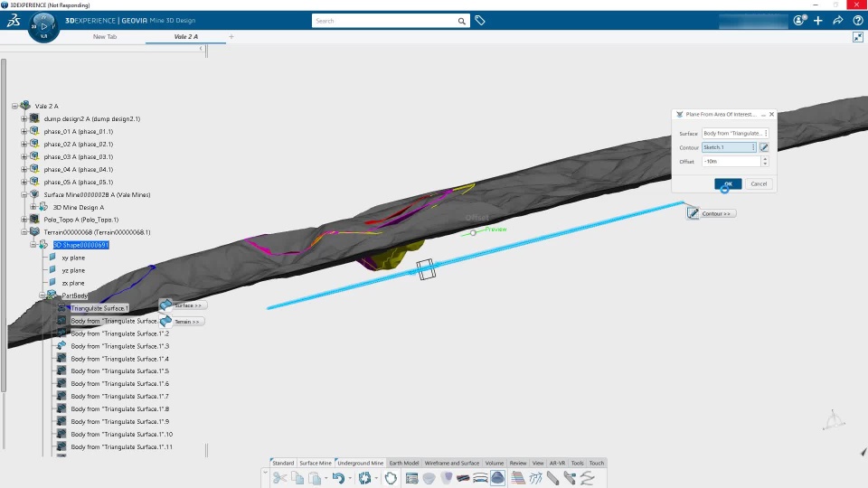The image size is (868, 488).
Task: Click the highlighted blue dump cone icon
Action: pos(497,478)
